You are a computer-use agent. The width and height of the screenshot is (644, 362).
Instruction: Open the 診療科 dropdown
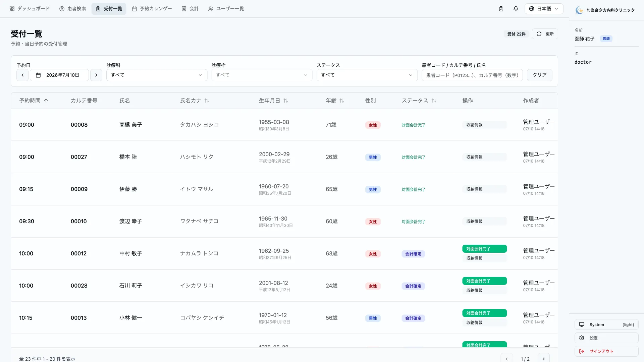(x=157, y=75)
